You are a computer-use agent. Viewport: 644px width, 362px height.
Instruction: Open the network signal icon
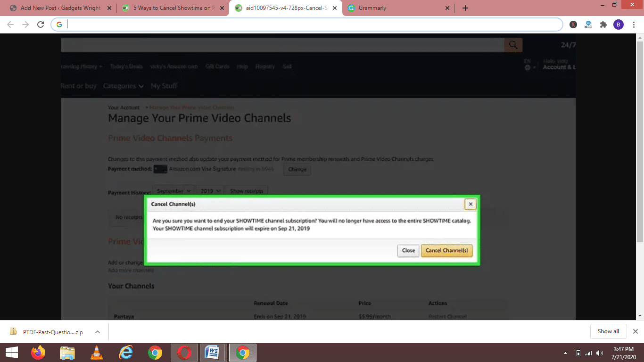click(x=588, y=353)
